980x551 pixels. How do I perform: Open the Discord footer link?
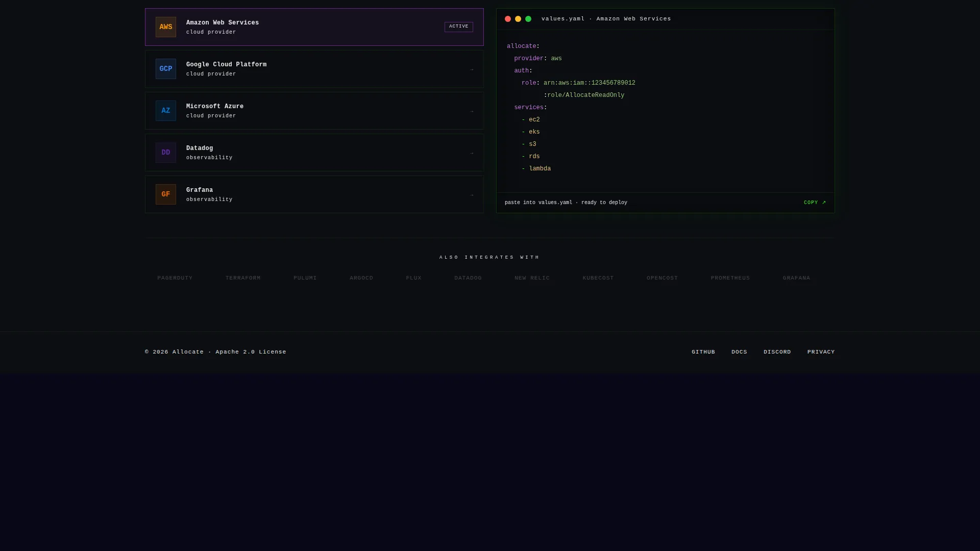pos(777,352)
